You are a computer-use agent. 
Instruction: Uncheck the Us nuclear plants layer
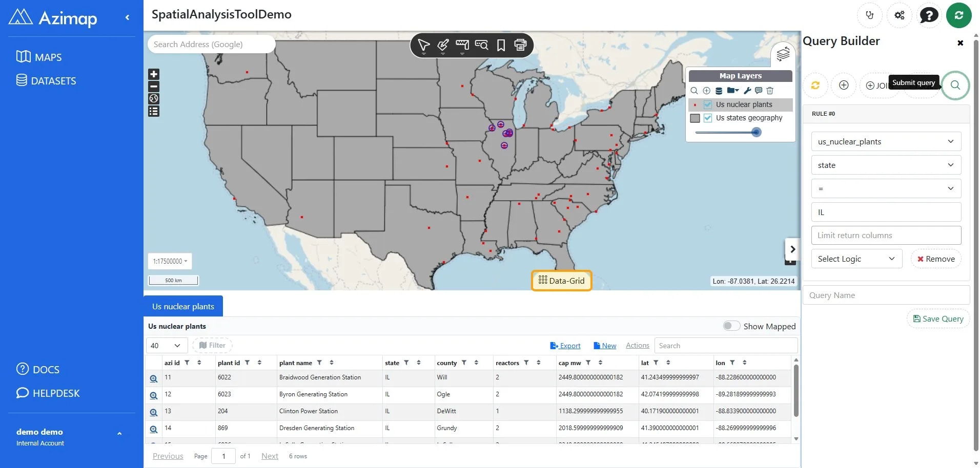(x=708, y=104)
